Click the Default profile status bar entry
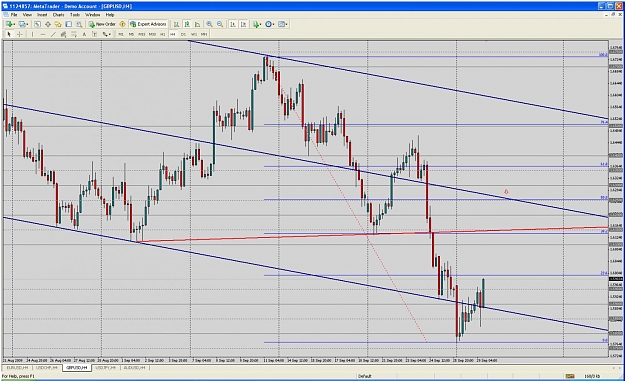Viewport: 625px width, 381px height. click(365, 376)
